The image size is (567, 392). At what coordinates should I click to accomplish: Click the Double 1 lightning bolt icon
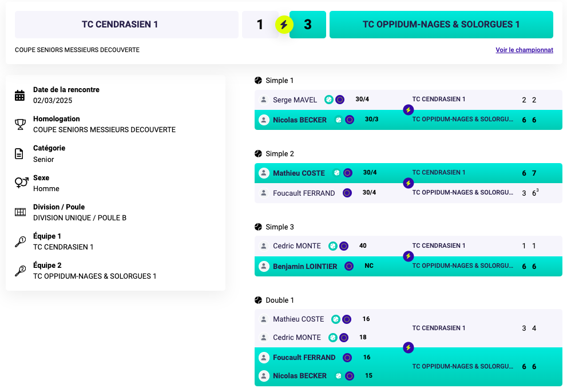409,347
